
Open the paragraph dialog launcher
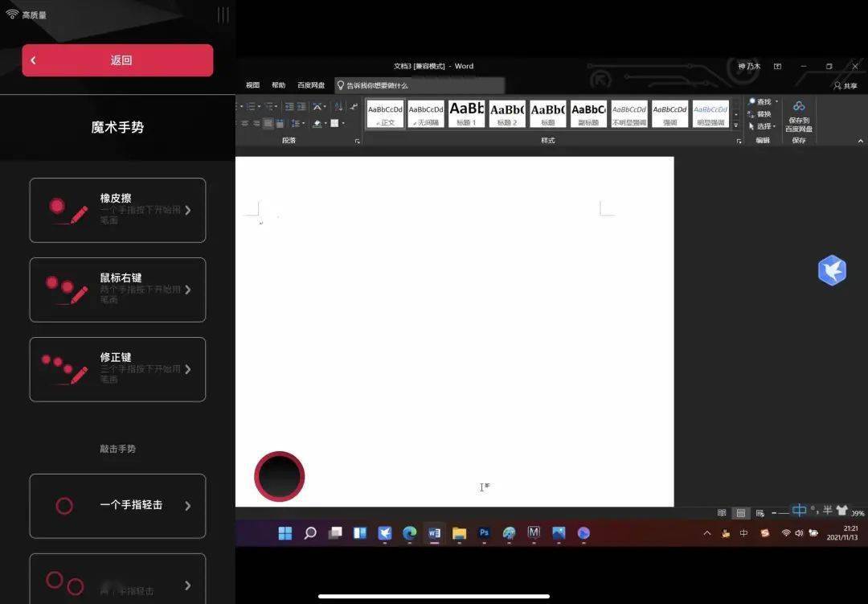(x=358, y=140)
